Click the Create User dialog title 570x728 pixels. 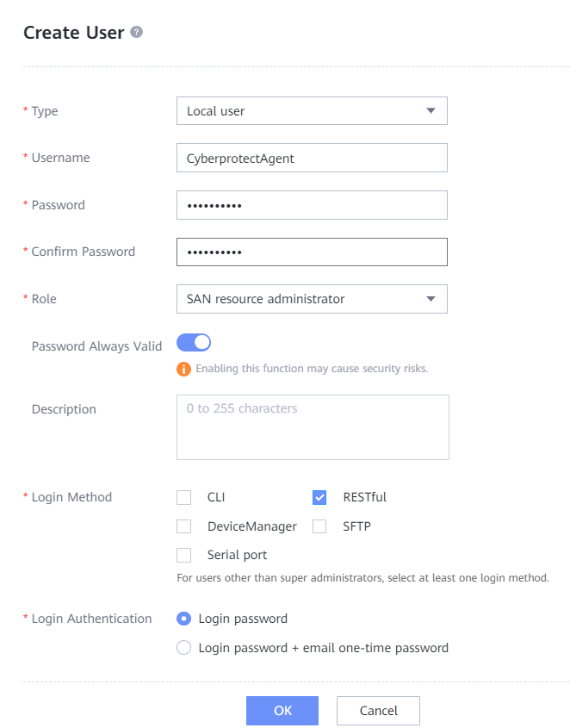(74, 33)
